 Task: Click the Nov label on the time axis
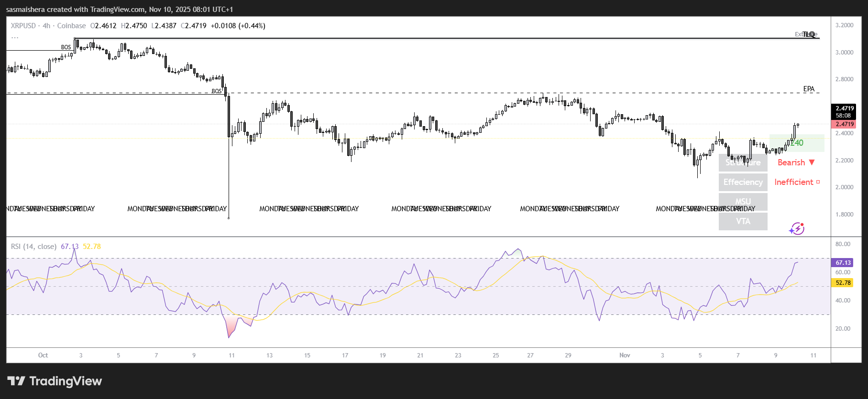(x=625, y=355)
